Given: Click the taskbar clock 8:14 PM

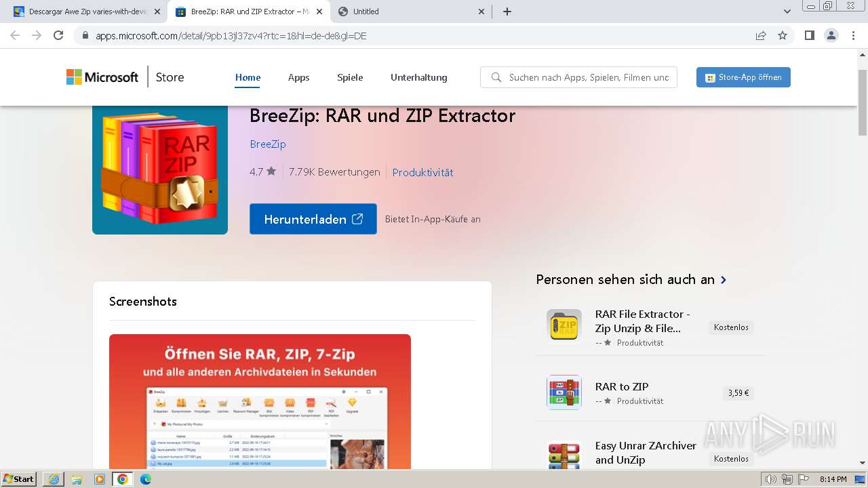Looking at the screenshot, I should pos(833,479).
